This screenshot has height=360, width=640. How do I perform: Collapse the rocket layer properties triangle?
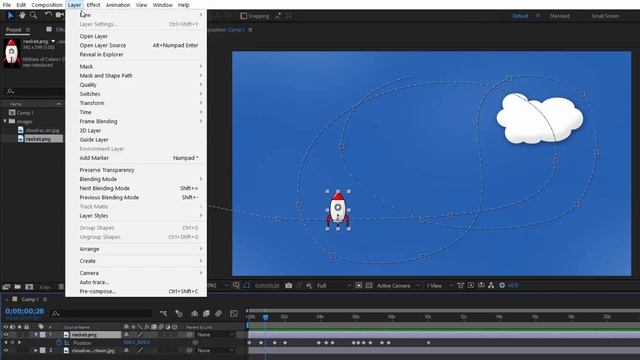(x=36, y=335)
